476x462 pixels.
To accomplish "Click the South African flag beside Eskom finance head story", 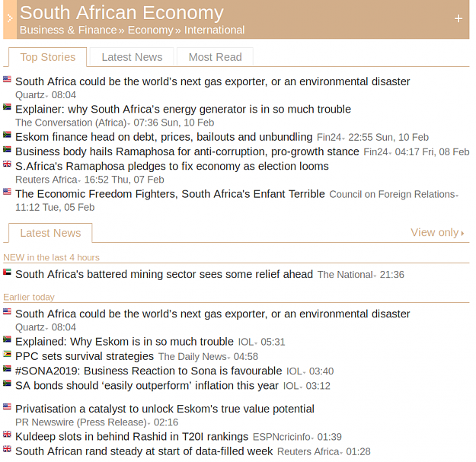I will [x=7, y=135].
